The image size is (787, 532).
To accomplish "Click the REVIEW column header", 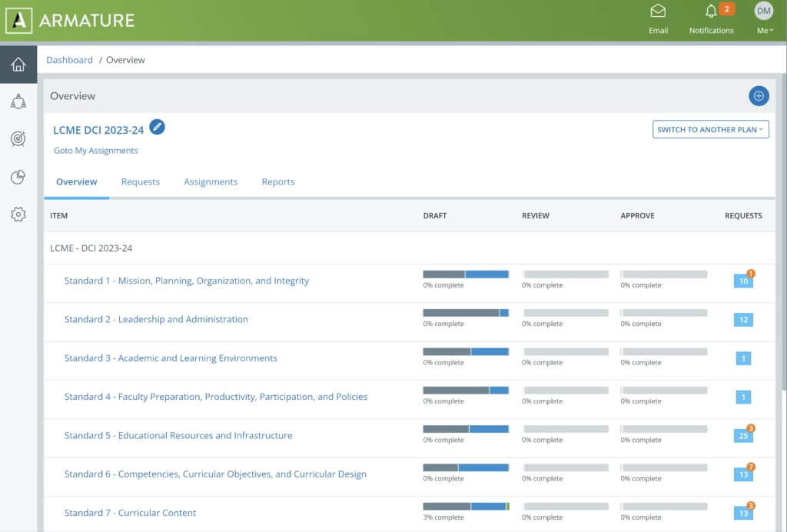I will pos(536,215).
